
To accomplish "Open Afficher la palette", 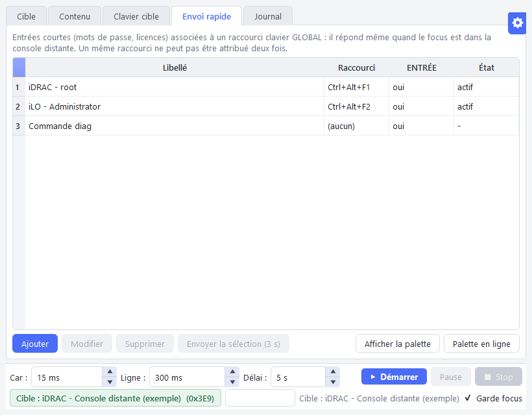I will click(398, 344).
